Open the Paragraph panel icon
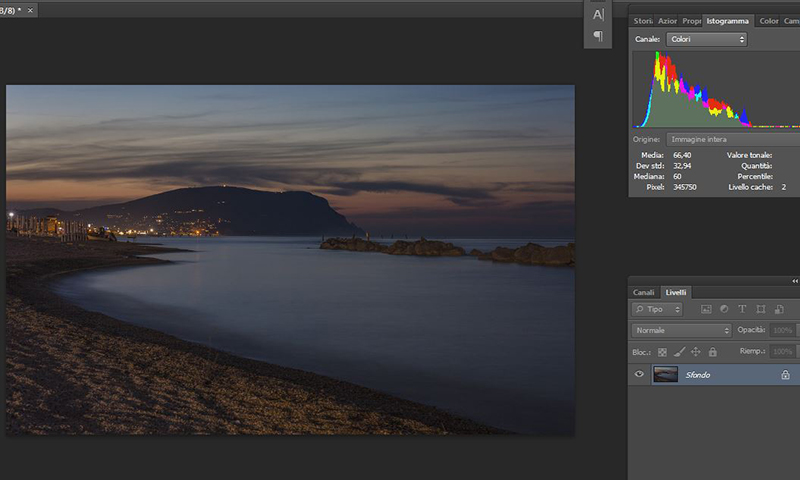Screen dimensions: 800x480 [x=598, y=36]
